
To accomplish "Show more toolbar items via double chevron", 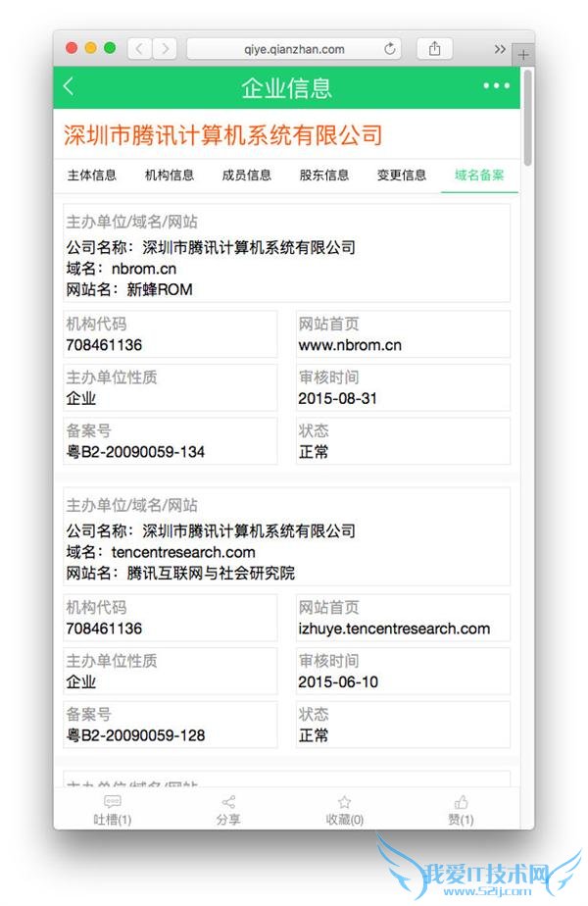I will pyautogui.click(x=500, y=49).
